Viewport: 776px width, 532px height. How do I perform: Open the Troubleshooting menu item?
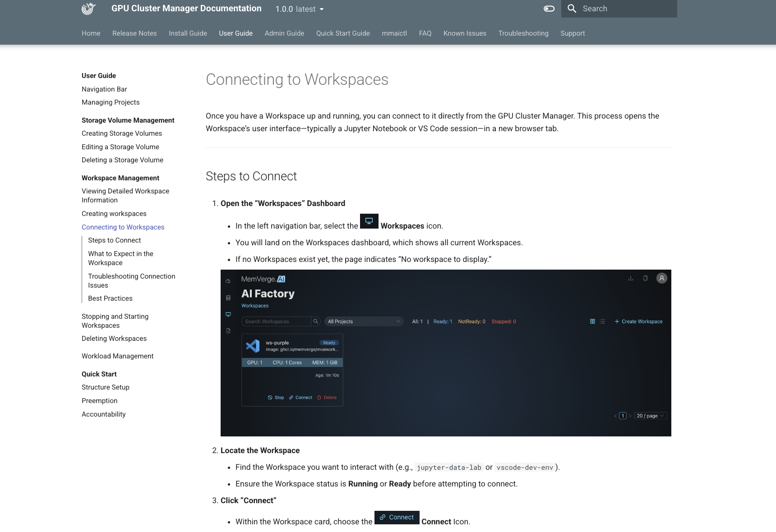523,33
